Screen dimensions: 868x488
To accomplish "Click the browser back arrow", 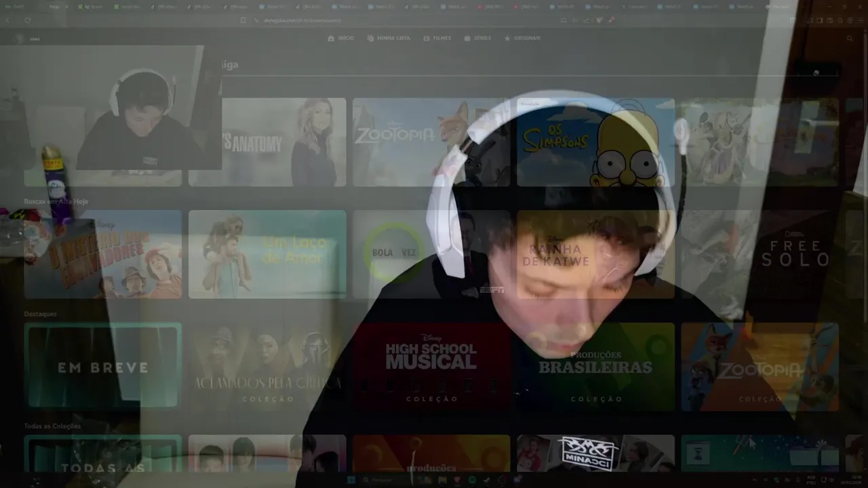I will point(8,20).
